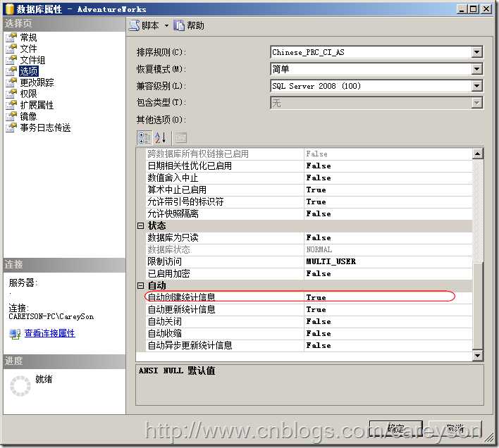The height and width of the screenshot is (448, 499).
Task: Open the 常规 page
Action: tap(28, 37)
